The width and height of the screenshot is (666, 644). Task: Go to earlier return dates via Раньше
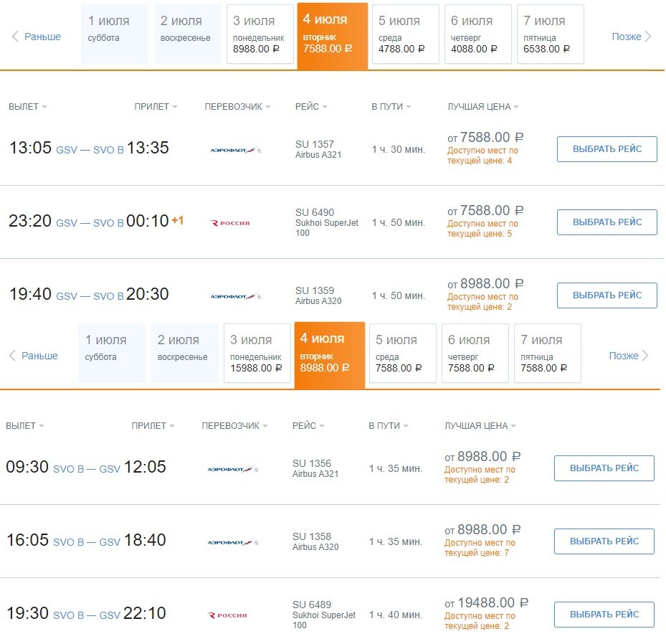pyautogui.click(x=39, y=356)
